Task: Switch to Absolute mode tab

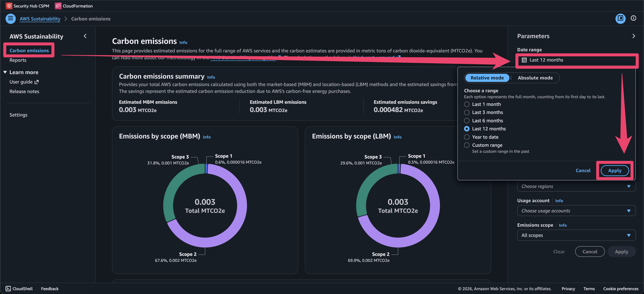Action: [x=535, y=78]
